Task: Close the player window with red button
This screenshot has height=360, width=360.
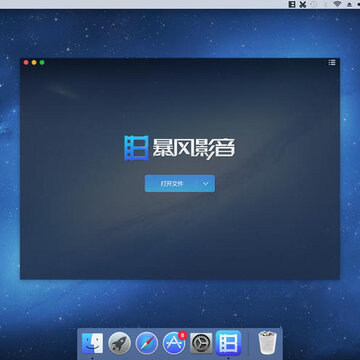Action: click(26, 62)
